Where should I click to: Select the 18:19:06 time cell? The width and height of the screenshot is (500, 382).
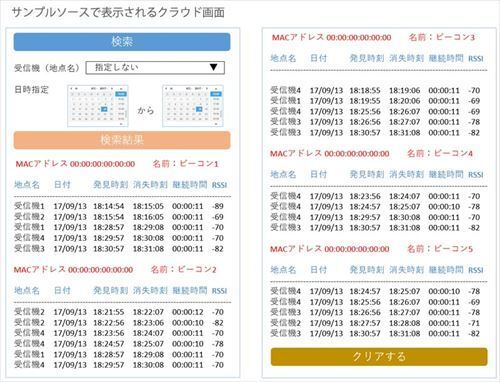tap(405, 90)
